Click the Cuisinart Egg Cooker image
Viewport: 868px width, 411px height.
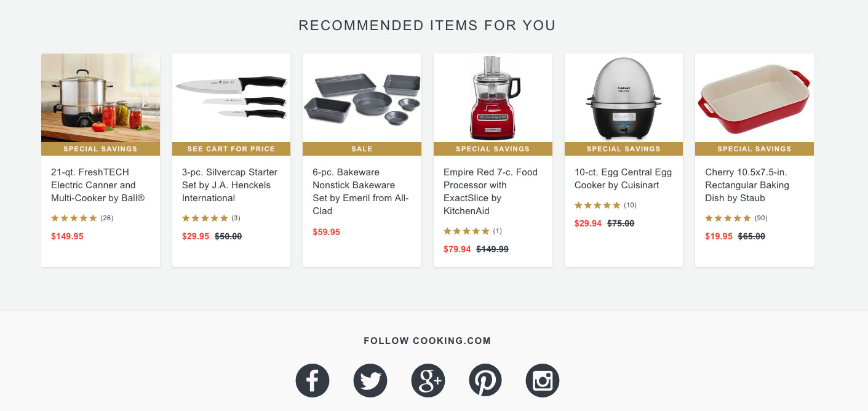(x=623, y=97)
